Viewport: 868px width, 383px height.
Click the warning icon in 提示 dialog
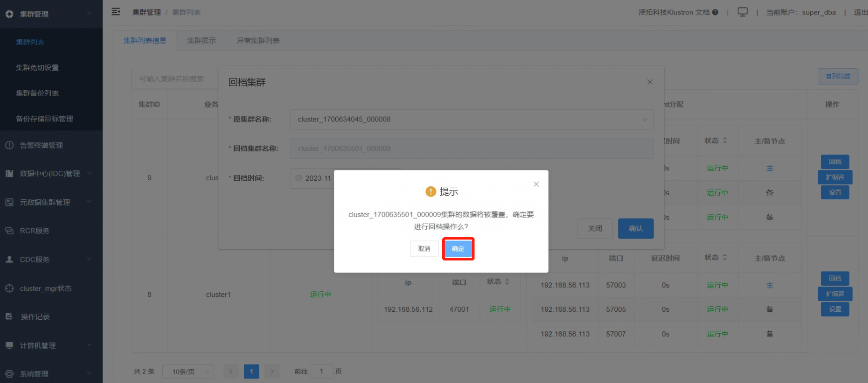coord(431,192)
